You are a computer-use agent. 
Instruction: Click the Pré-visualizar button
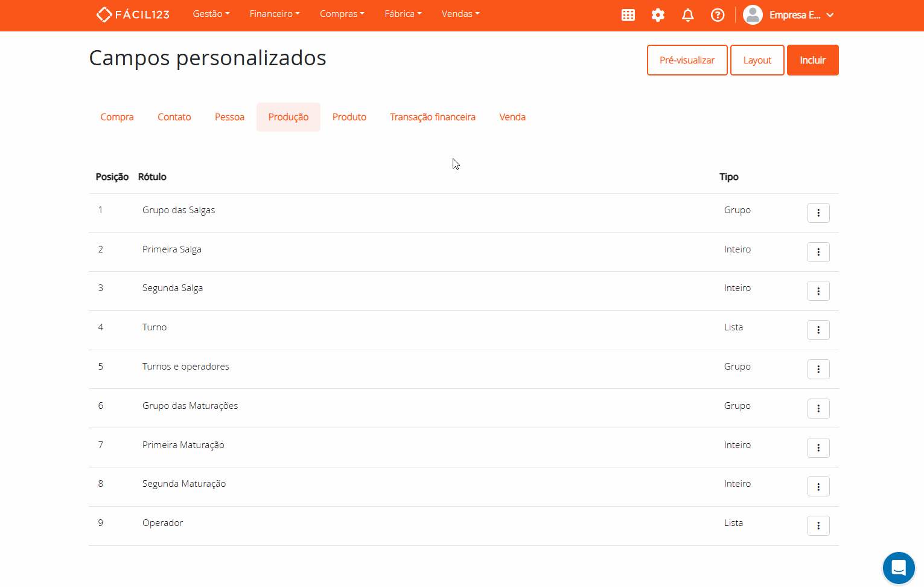(687, 60)
